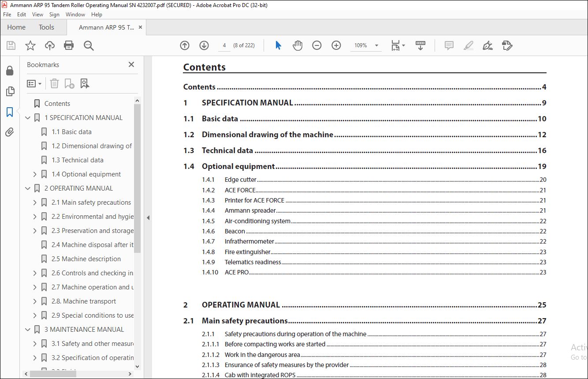This screenshot has height=379, width=588.
Task: Expand 2.8. Machine transport bookmark
Action: (x=35, y=301)
